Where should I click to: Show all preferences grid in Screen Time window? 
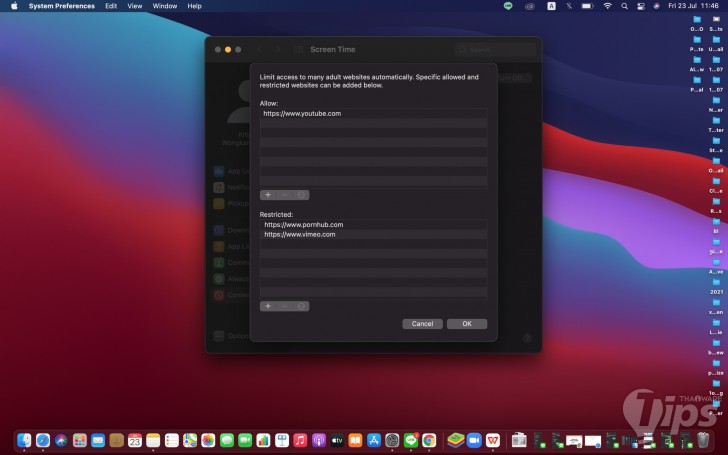299,49
